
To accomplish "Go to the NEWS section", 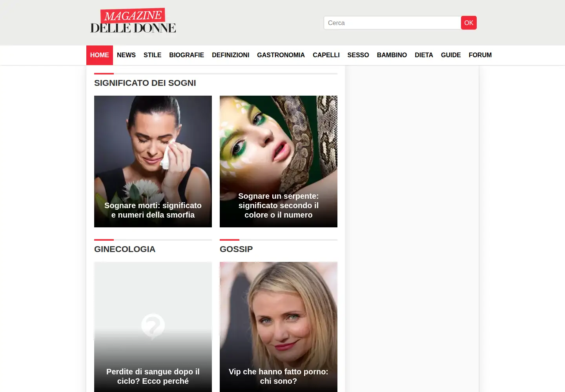I will [x=126, y=55].
